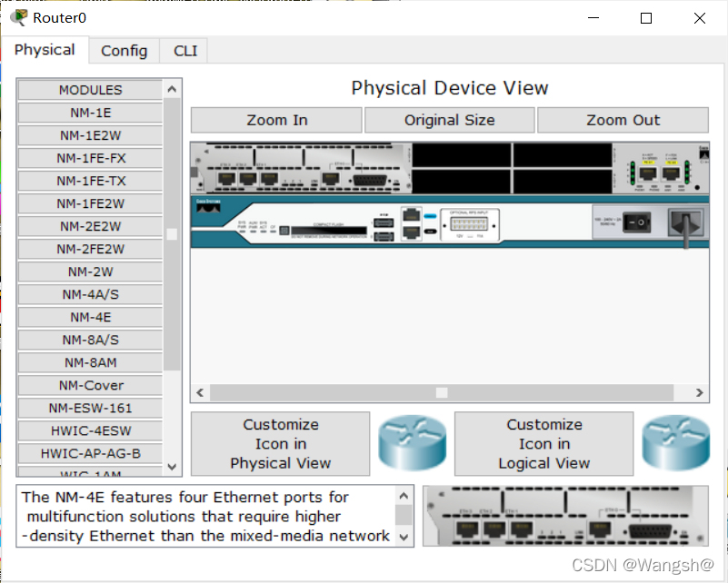Click the Router0 window title icon
The height and width of the screenshot is (583, 728).
pos(18,17)
